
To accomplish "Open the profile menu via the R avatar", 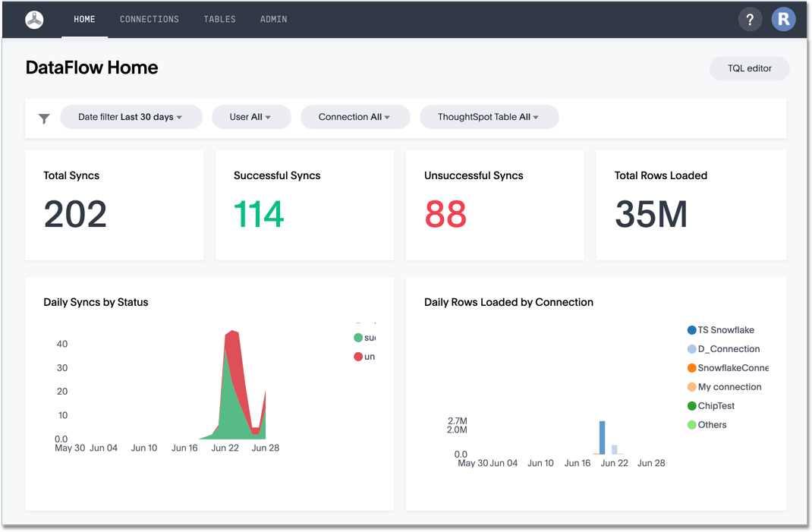I will coord(783,19).
